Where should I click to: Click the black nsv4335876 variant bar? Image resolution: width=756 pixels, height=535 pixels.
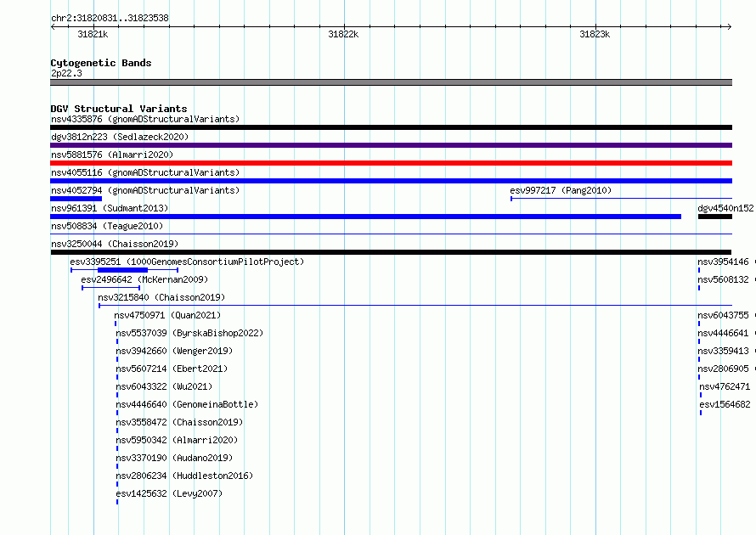(391, 127)
